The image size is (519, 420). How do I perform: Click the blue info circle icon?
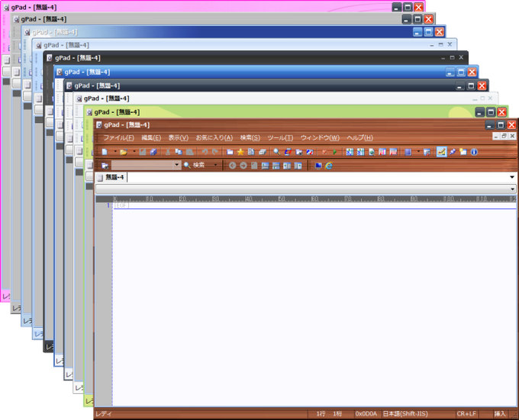(x=474, y=152)
